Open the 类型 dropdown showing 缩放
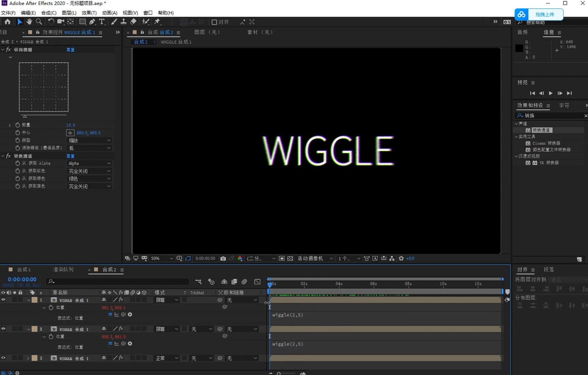The width and height of the screenshot is (588, 375). point(89,140)
